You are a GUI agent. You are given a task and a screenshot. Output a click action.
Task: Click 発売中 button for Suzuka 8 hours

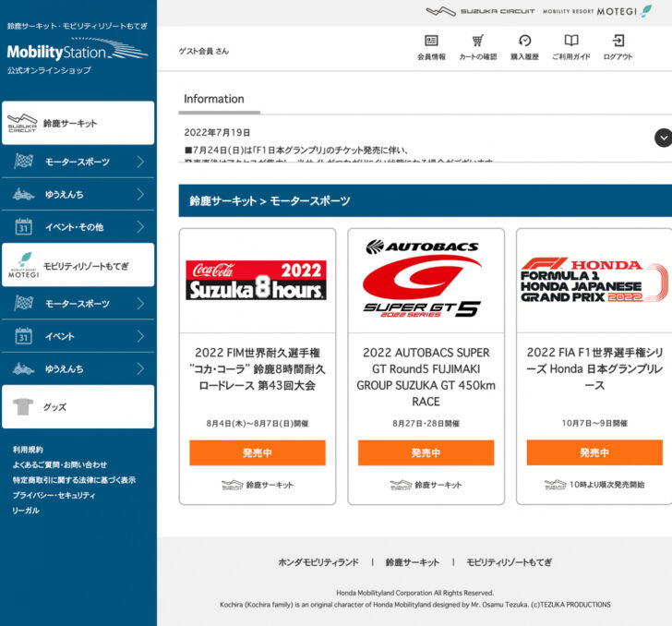pyautogui.click(x=258, y=452)
